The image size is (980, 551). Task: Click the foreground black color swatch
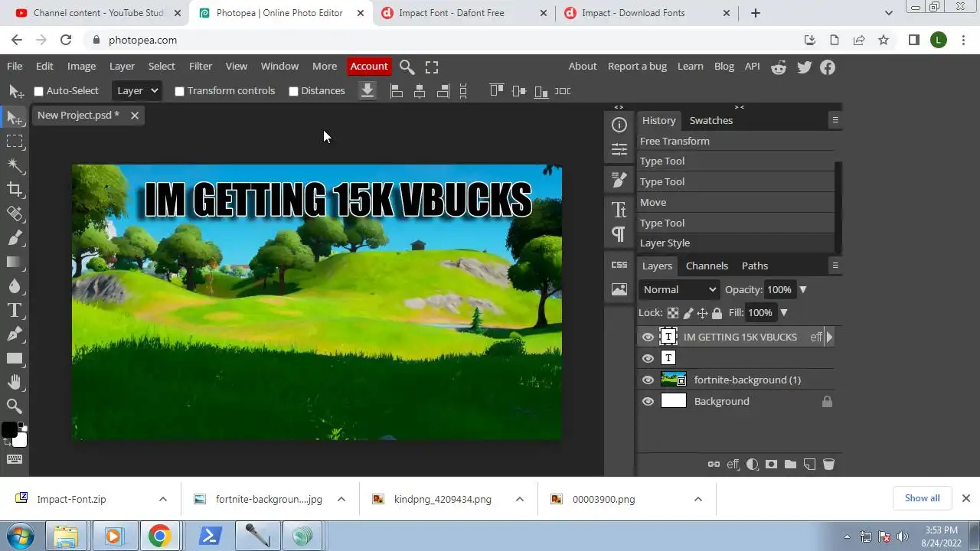click(x=9, y=430)
